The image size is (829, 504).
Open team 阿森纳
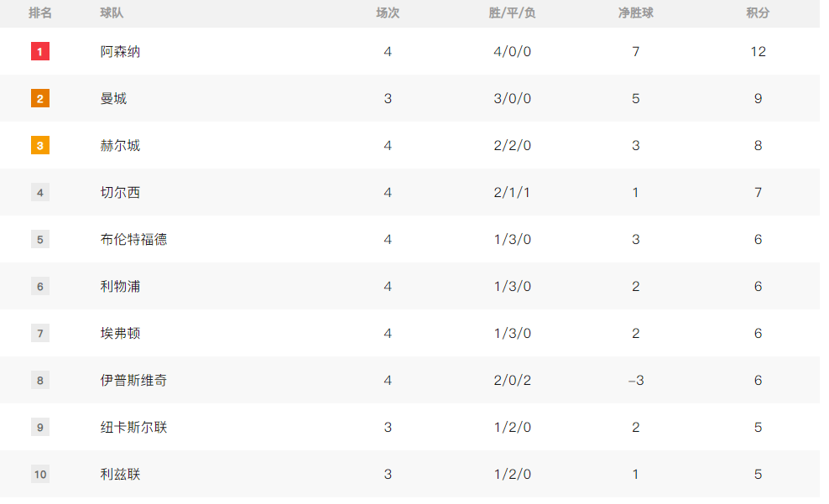(121, 52)
